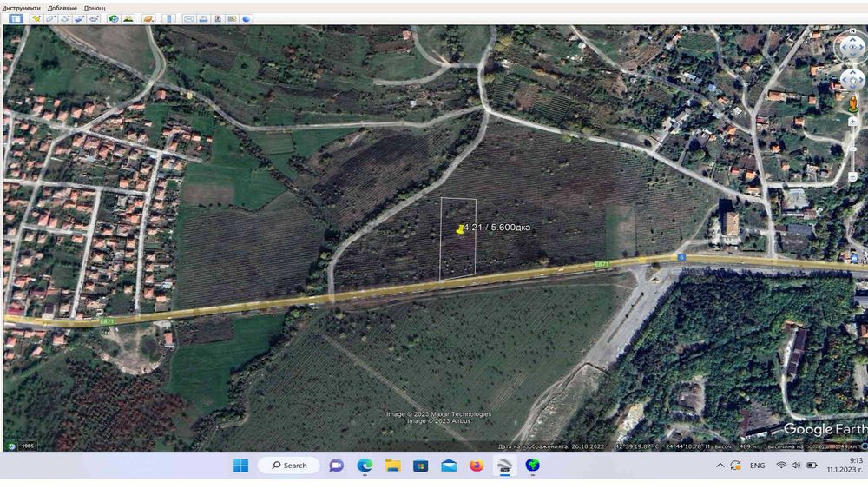The image size is (868, 489).
Task: Click the Wi-Fi network tray icon
Action: coord(782,466)
